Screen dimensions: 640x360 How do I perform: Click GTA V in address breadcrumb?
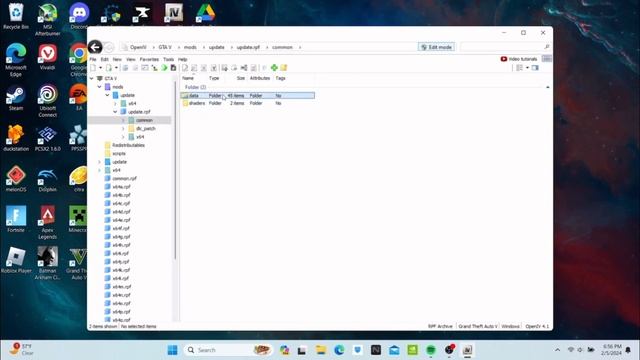[165, 47]
